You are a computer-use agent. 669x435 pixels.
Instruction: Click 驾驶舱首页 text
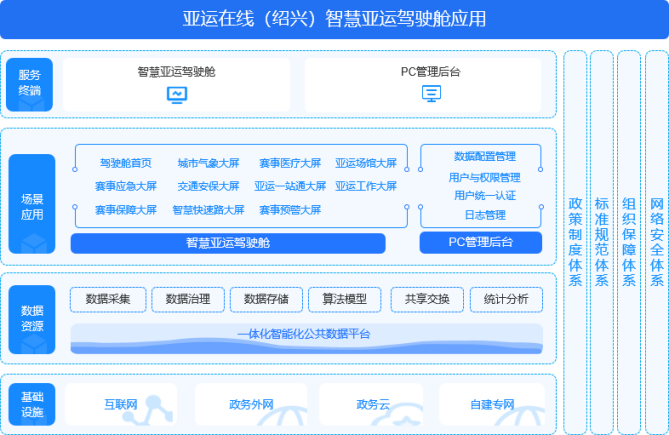pyautogui.click(x=126, y=163)
